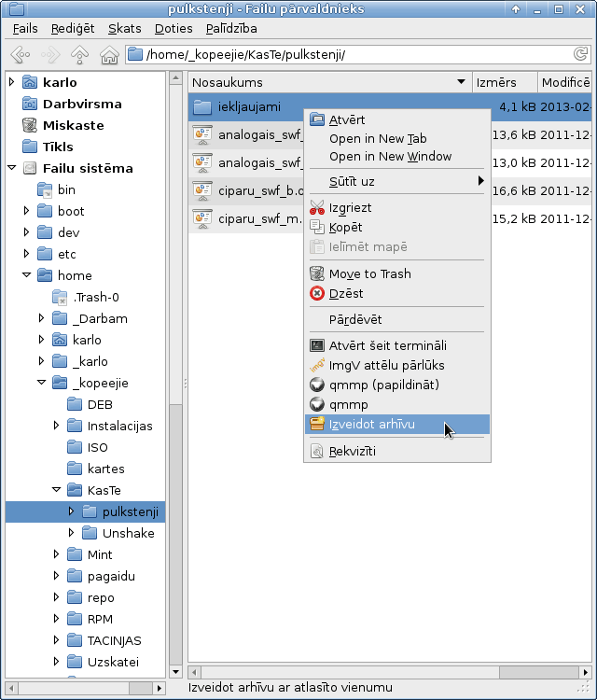597x700 pixels.
Task: Open the Fails menu
Action: (x=25, y=29)
